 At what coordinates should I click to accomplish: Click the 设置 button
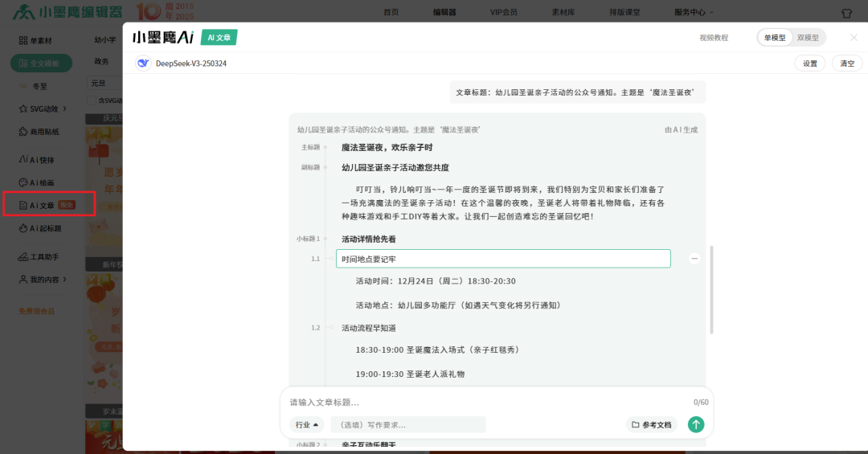tap(810, 63)
